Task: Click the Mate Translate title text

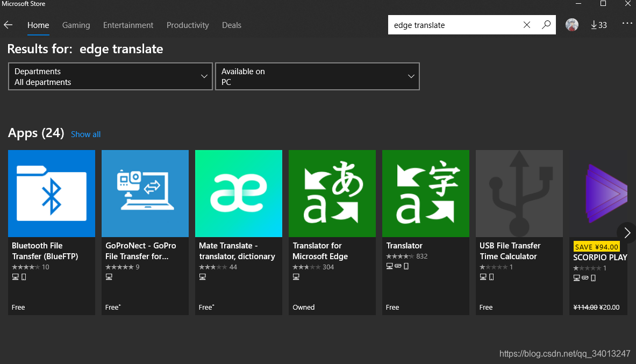Action: [237, 251]
